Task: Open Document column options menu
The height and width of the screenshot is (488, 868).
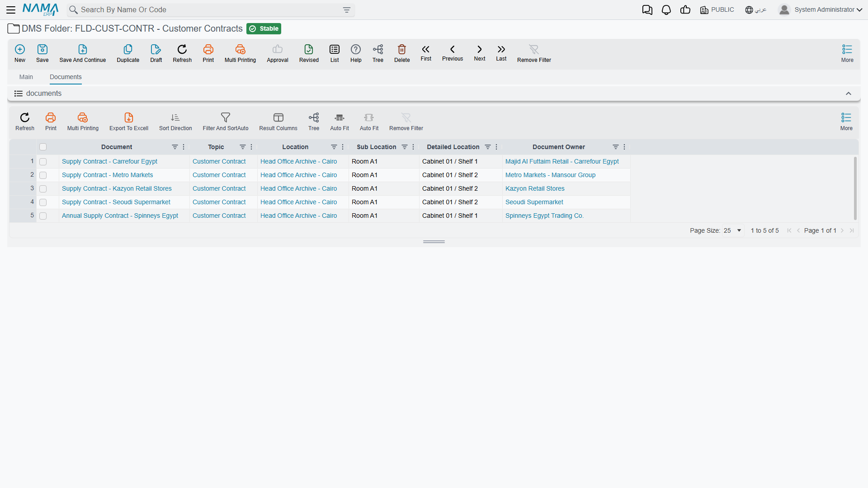Action: pyautogui.click(x=184, y=147)
